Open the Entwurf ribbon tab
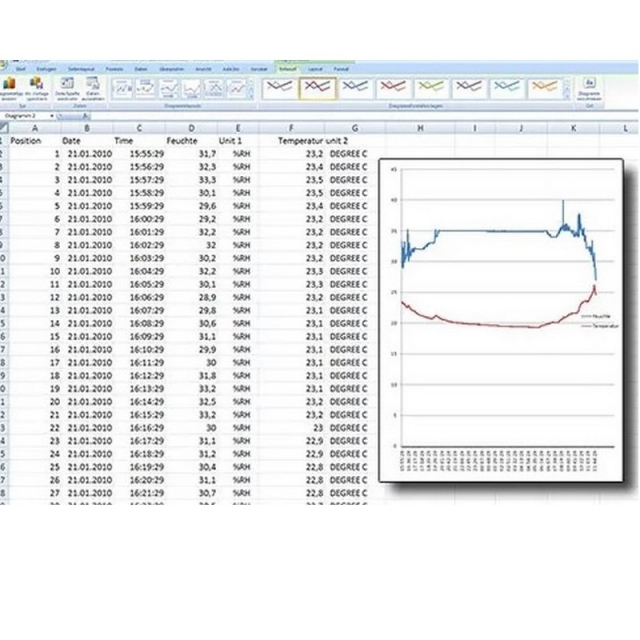Screen dimensions: 640x640 (x=286, y=68)
